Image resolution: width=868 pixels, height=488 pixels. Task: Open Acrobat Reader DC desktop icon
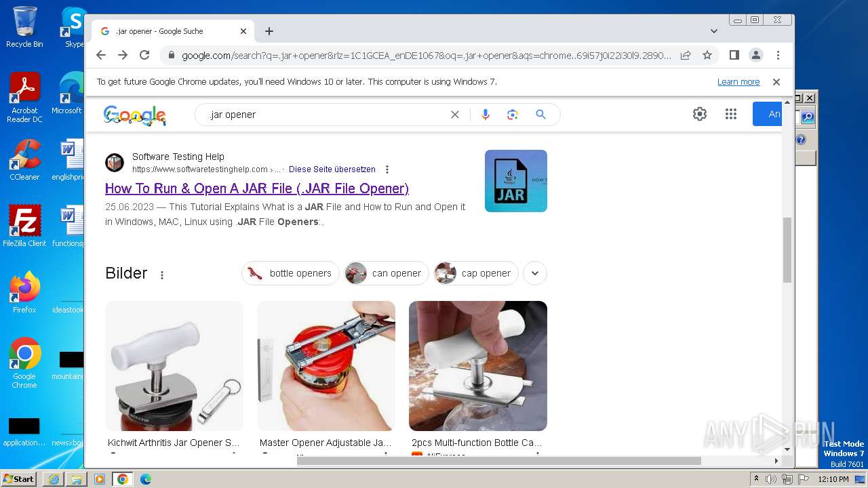[24, 97]
